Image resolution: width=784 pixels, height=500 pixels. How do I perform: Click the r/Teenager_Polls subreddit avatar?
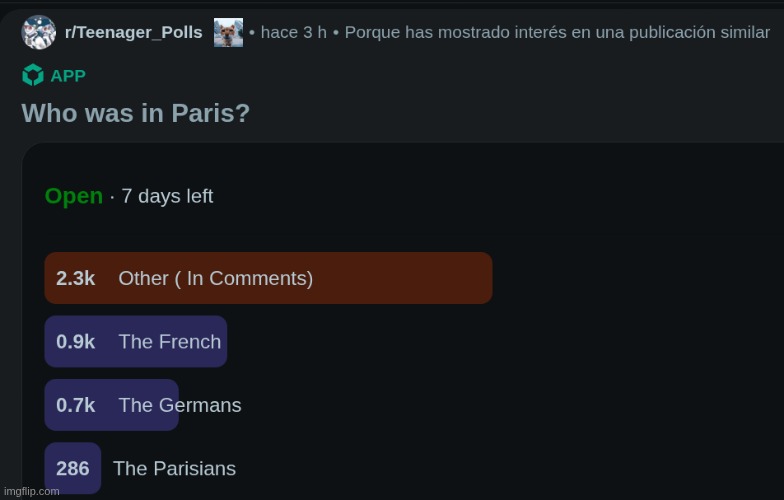tap(38, 32)
